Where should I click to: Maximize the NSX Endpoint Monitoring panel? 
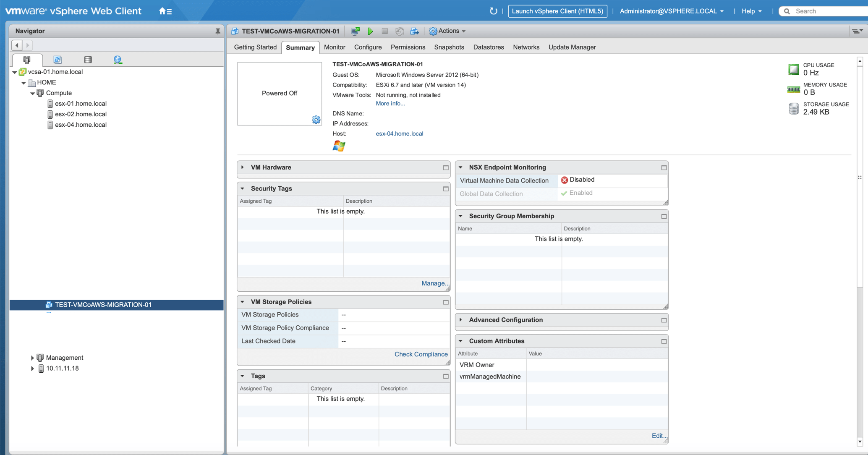tap(664, 167)
